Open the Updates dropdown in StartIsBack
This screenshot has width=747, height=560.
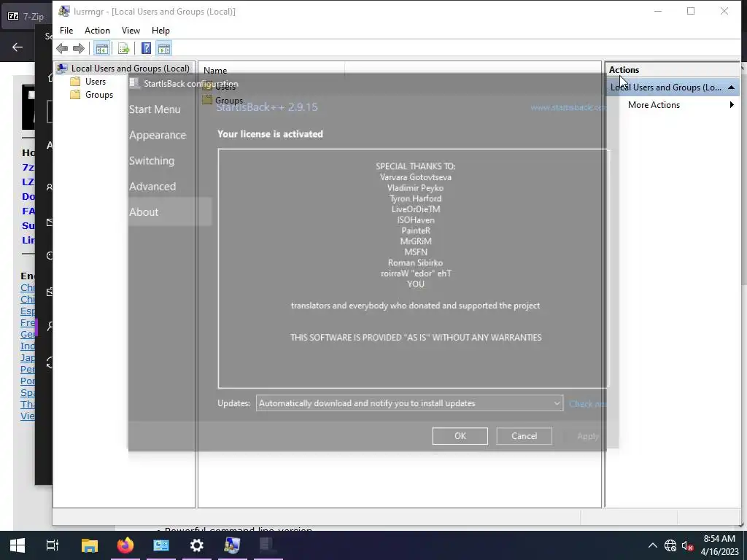pyautogui.click(x=409, y=403)
